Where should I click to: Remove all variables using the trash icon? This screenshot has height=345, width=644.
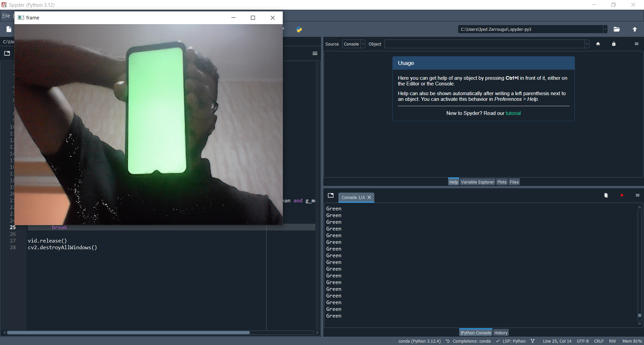click(x=605, y=195)
